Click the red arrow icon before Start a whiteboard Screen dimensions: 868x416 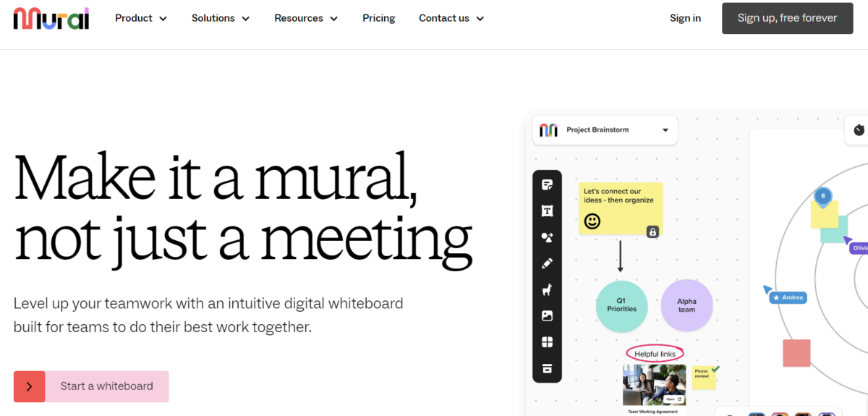(x=29, y=386)
